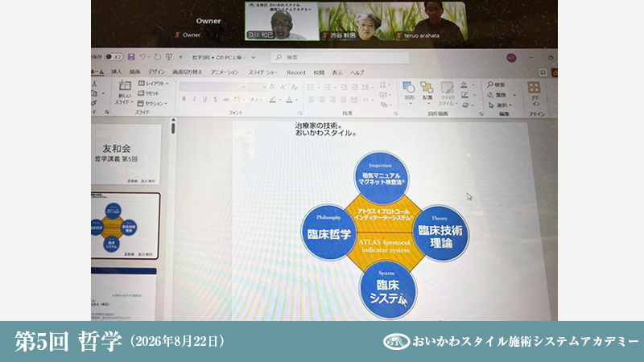Click the Redo icon in quick access

(x=157, y=56)
